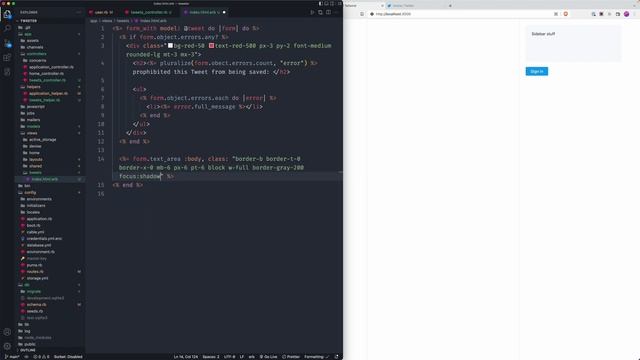Open application_helper.rb in the explorer
Image resolution: width=640 pixels, height=360 pixels.
click(48, 93)
